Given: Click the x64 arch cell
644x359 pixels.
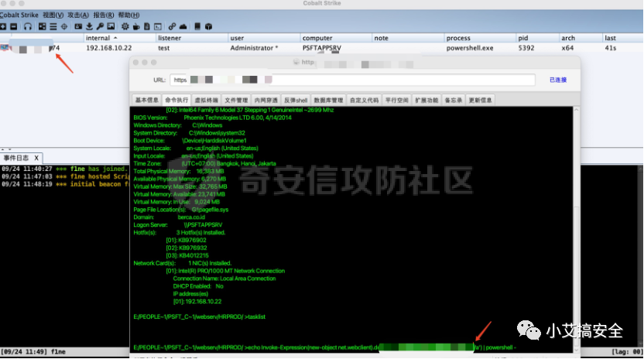Looking at the screenshot, I should pyautogui.click(x=567, y=48).
